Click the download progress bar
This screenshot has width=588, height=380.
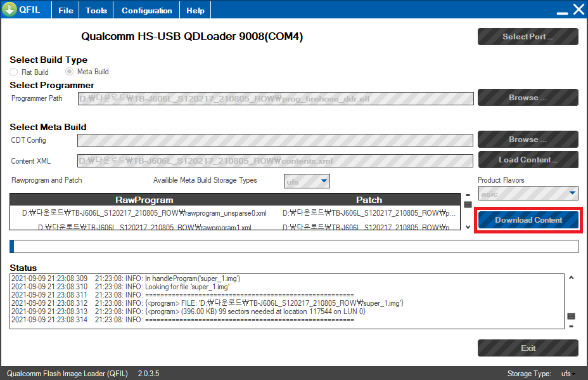(294, 246)
